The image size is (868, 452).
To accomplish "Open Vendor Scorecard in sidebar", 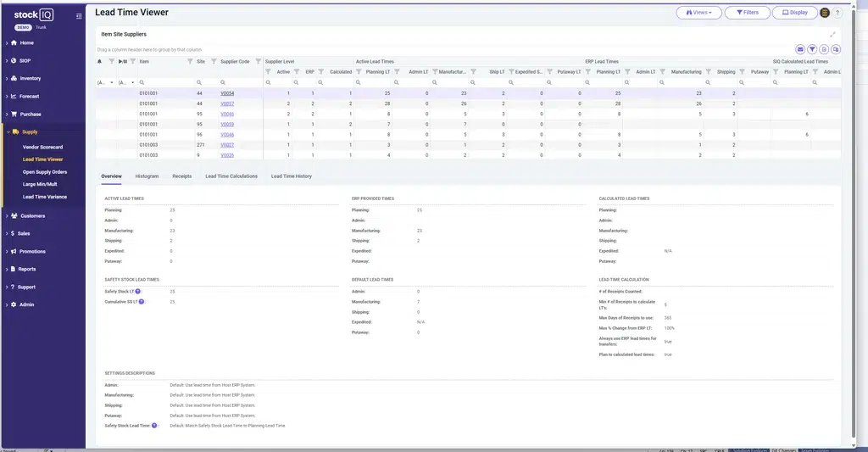I will [42, 148].
